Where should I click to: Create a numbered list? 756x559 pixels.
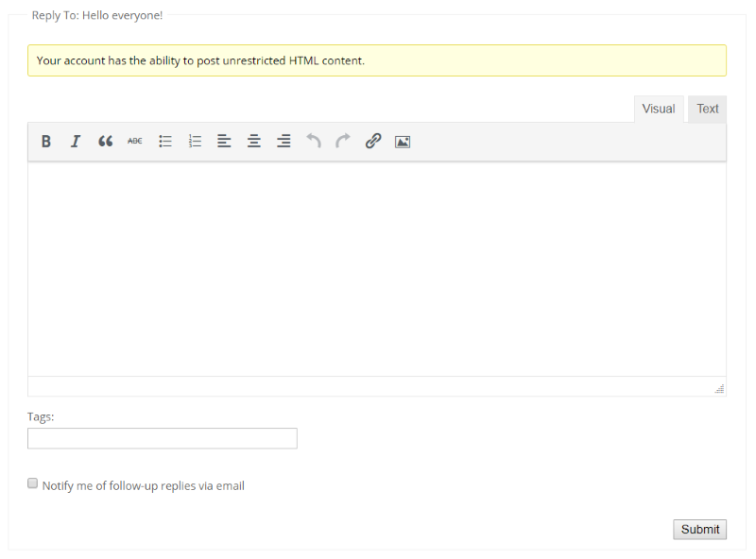195,142
